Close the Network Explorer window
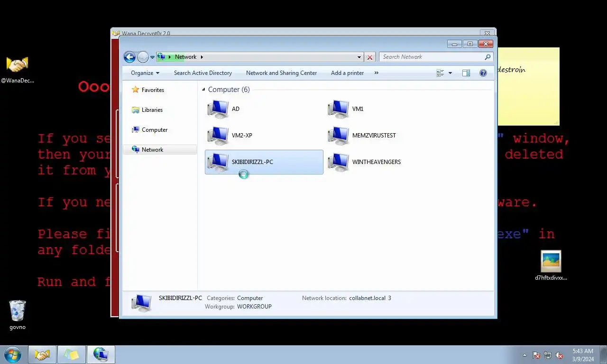Viewport: 607px width, 364px height. pyautogui.click(x=486, y=44)
